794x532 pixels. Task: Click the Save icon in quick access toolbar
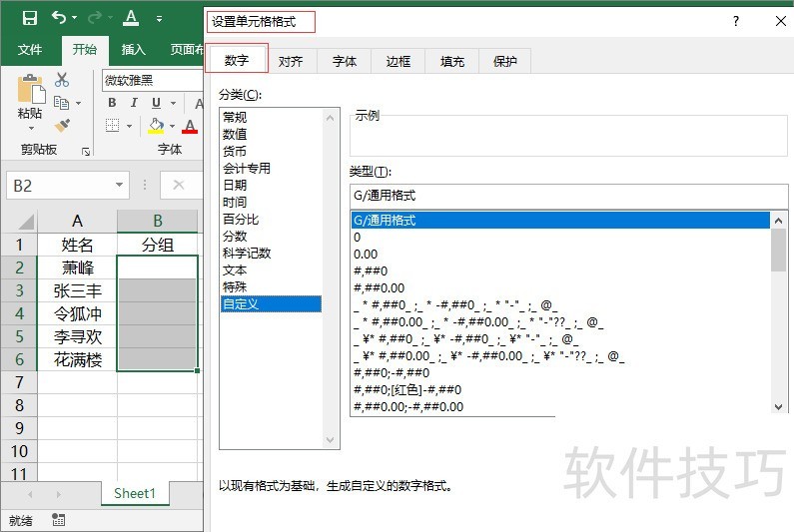tap(29, 18)
